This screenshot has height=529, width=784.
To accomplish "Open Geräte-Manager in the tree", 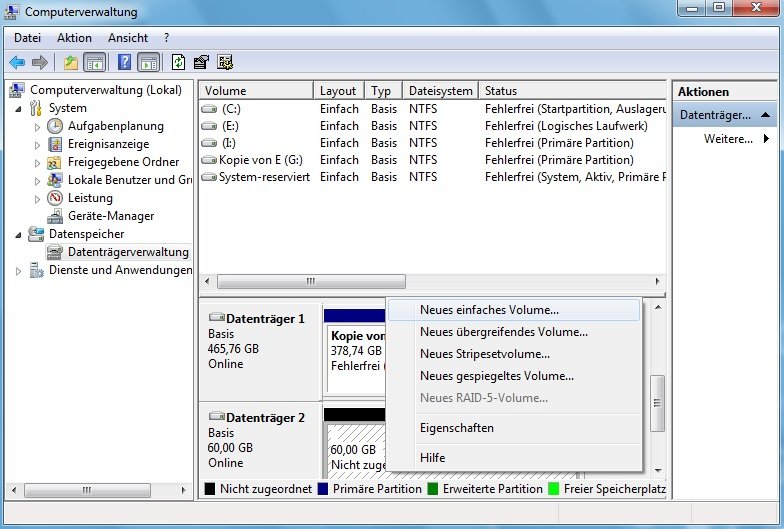I will pos(110,216).
